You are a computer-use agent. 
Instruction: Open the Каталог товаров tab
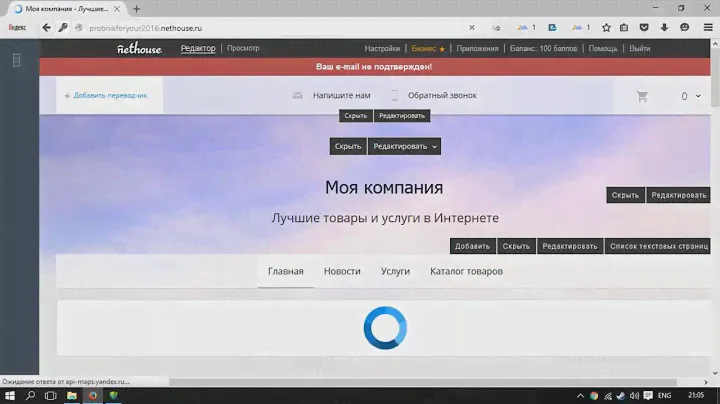[x=466, y=271]
